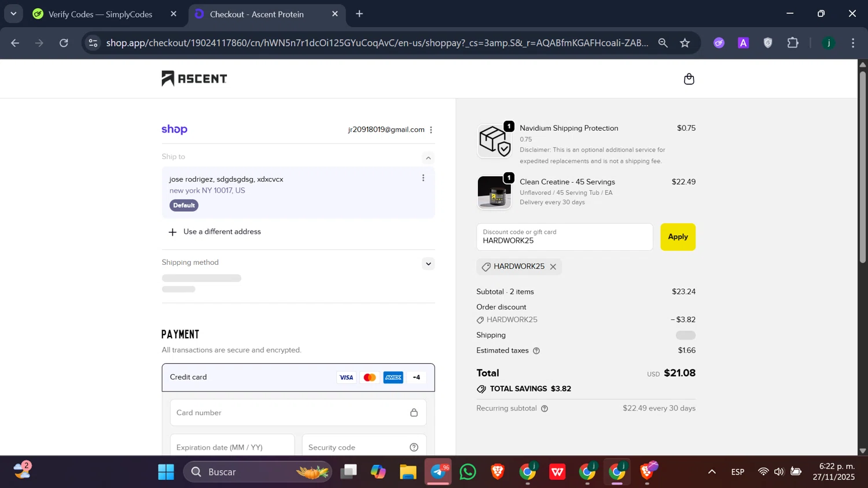Open the Navidium Shipping Protection thumbnail

494,141
